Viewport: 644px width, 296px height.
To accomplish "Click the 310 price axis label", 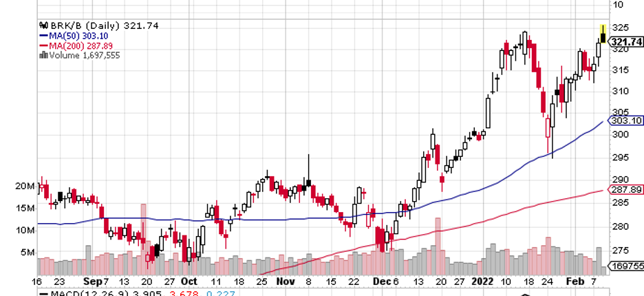I will click(x=621, y=91).
